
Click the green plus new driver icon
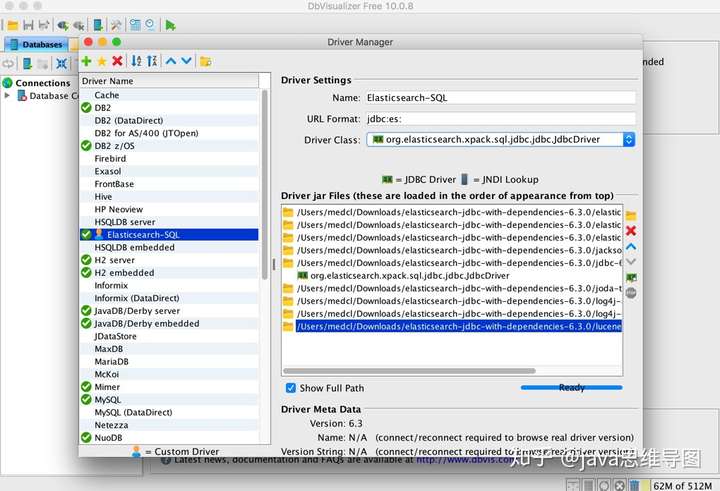[x=86, y=61]
